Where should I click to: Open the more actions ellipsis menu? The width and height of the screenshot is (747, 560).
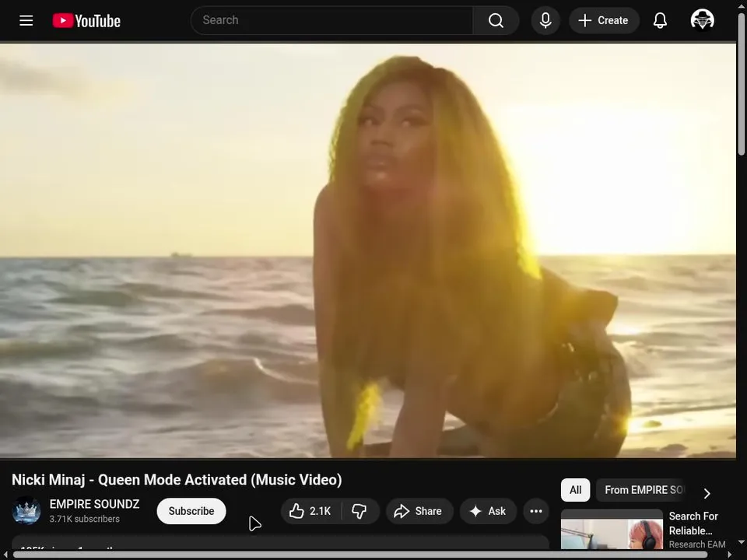pyautogui.click(x=536, y=511)
